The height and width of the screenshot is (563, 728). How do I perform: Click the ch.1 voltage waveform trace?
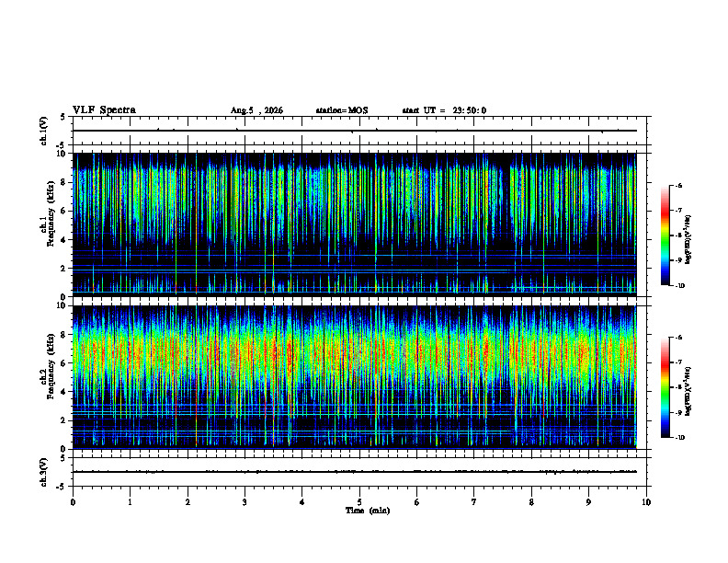[x=354, y=131]
